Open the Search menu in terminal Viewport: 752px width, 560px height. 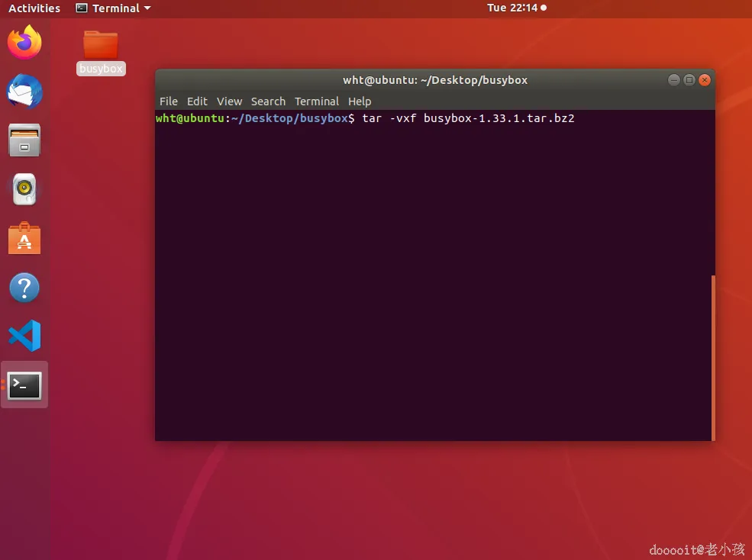point(268,101)
